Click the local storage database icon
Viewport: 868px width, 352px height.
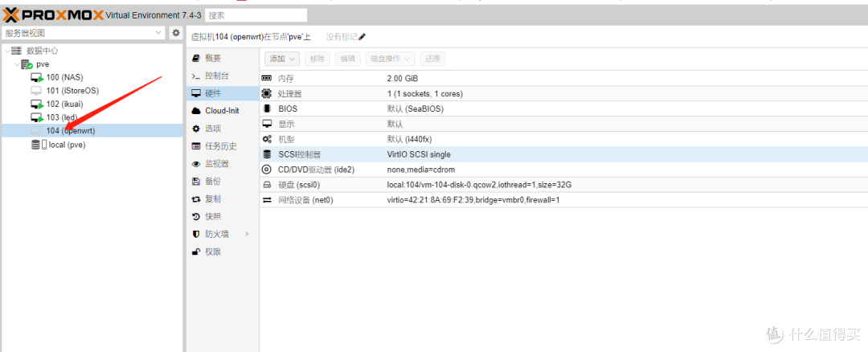(x=35, y=145)
